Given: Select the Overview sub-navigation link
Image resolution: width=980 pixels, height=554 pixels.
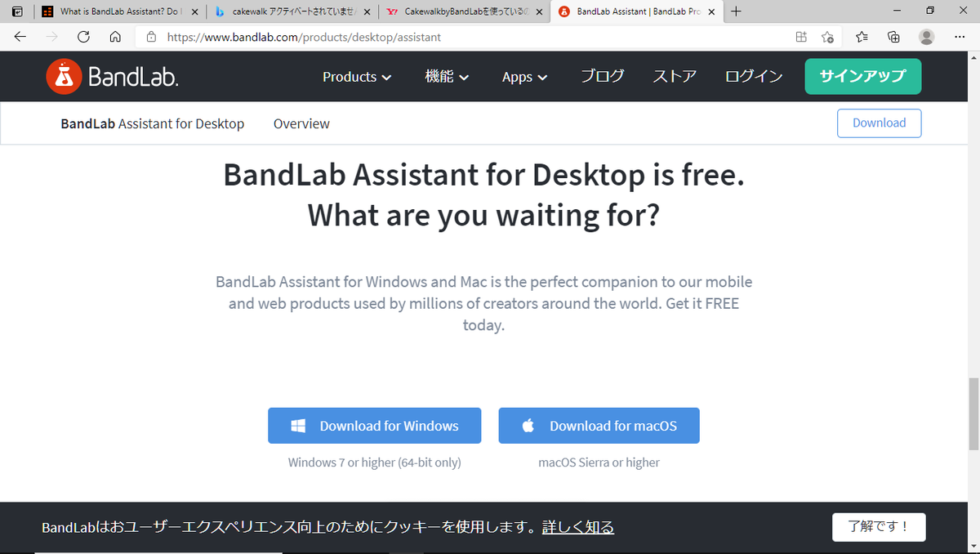Looking at the screenshot, I should [x=301, y=124].
